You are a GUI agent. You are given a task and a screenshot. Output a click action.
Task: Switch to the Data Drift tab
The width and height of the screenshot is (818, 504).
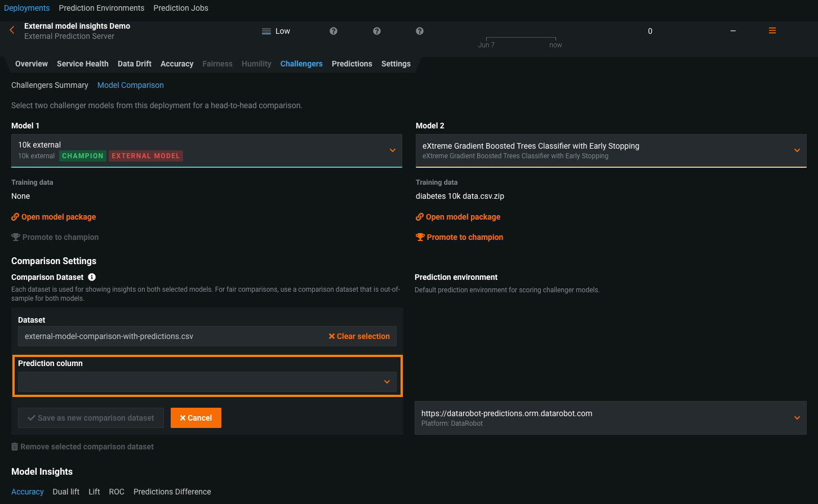click(x=134, y=64)
